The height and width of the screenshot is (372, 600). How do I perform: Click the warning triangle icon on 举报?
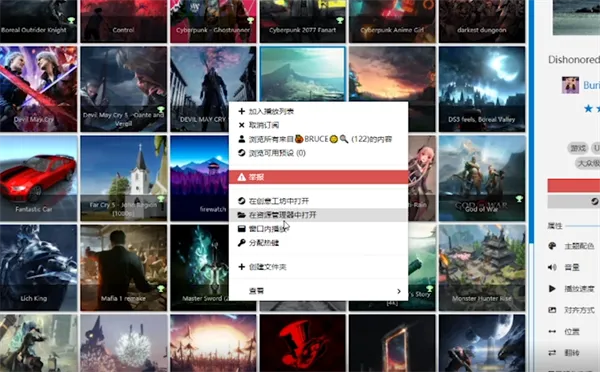pyautogui.click(x=241, y=177)
